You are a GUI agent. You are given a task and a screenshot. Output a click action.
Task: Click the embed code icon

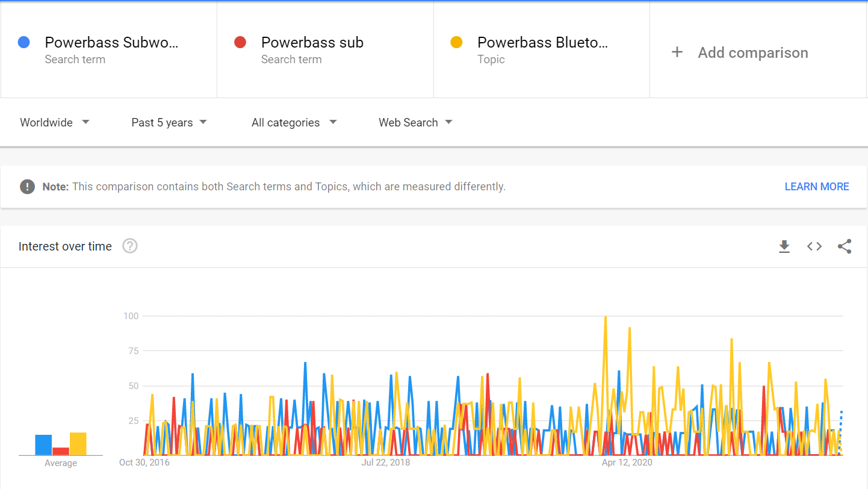click(814, 246)
